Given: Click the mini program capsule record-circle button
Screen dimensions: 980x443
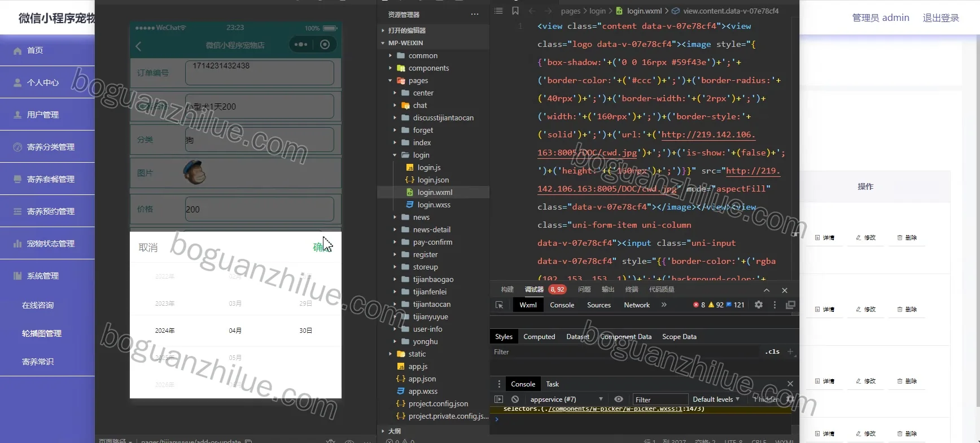Looking at the screenshot, I should (325, 45).
